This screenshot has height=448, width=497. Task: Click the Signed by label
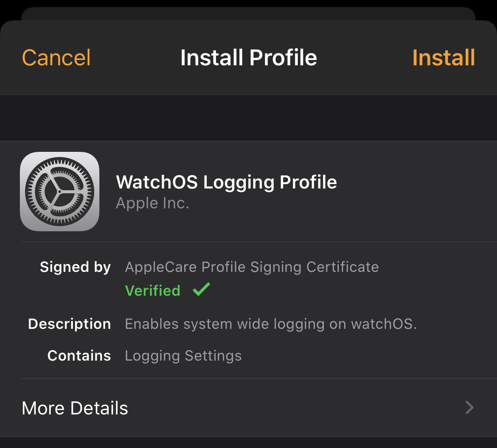(76, 267)
